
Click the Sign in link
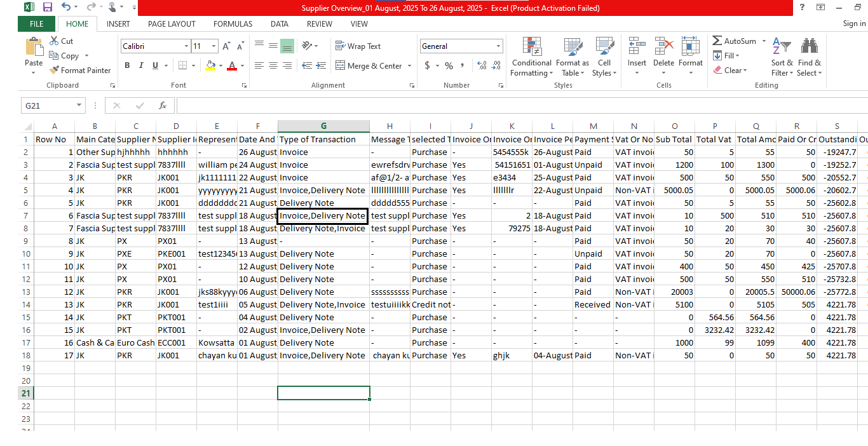pos(854,24)
